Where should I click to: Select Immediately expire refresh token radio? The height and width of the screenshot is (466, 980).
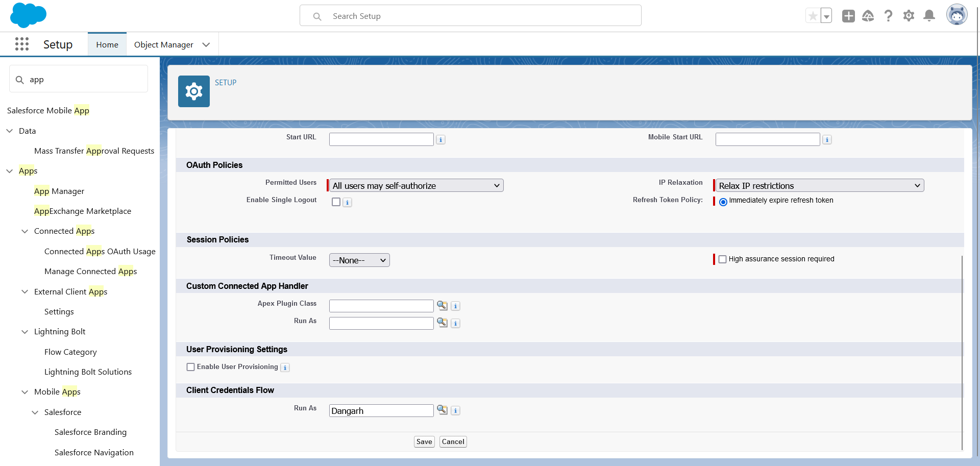723,202
